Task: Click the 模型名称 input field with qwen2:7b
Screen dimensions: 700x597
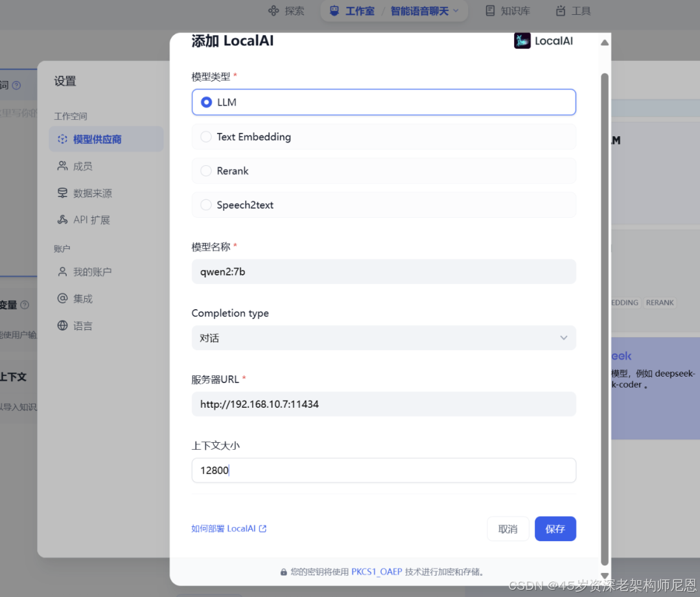Action: coord(384,272)
